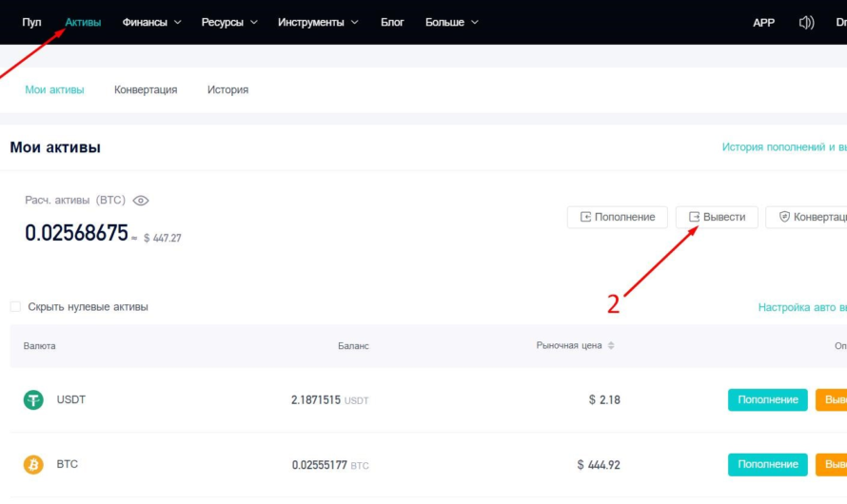847x504 pixels.
Task: Open Настройка авто link
Action: [x=802, y=307]
